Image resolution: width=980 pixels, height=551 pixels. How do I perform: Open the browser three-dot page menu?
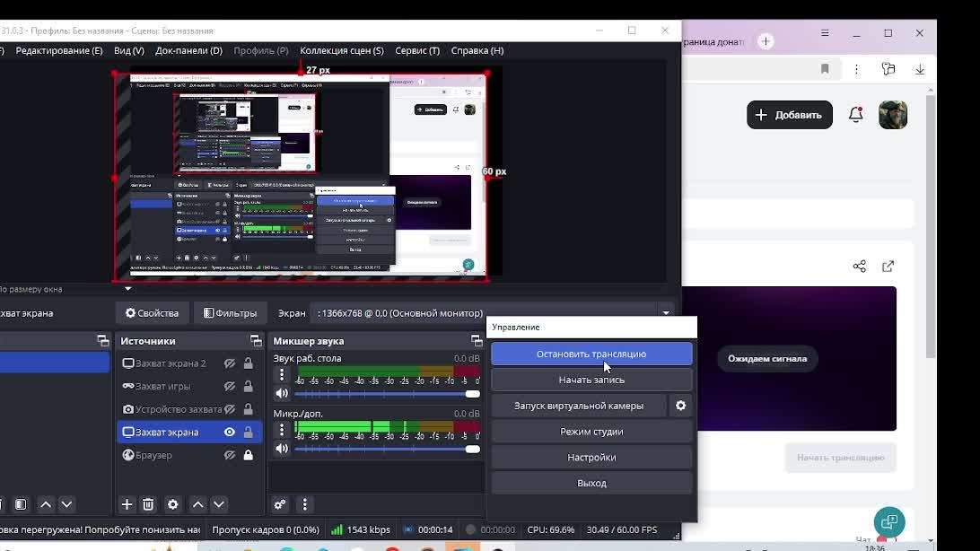[x=857, y=69]
